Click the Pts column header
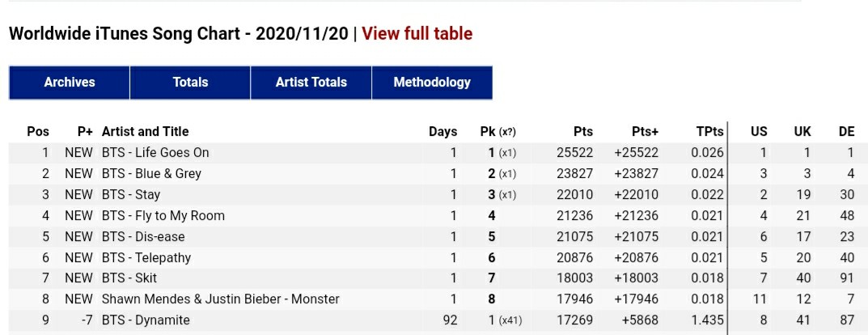Screen dimensions: 868x335 coord(582,132)
